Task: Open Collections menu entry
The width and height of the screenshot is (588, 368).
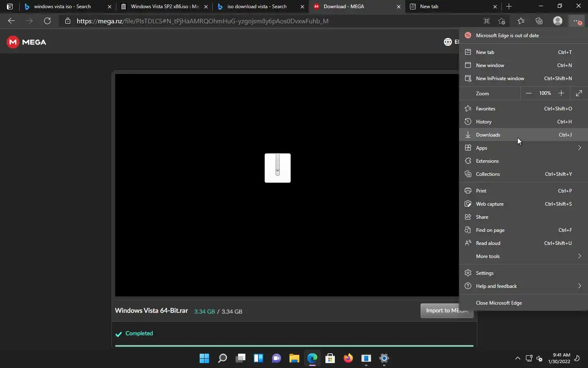Action: 523,174
